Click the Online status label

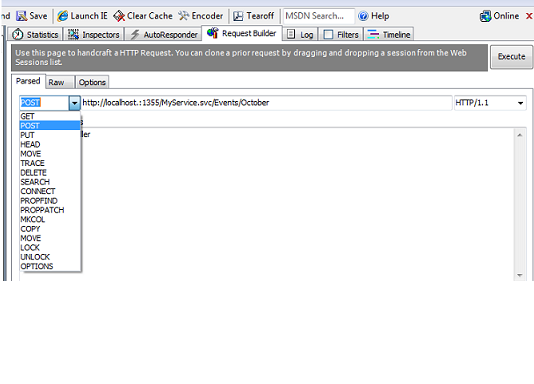506,16
